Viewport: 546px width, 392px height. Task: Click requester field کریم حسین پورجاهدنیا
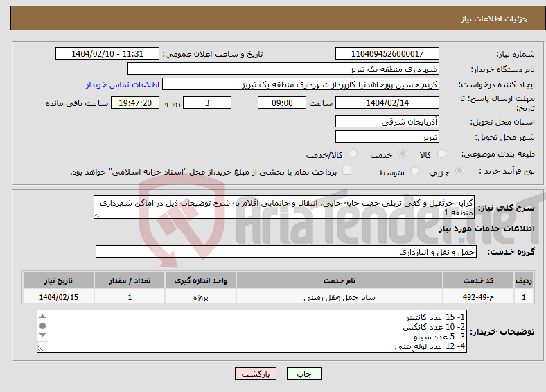(x=301, y=84)
